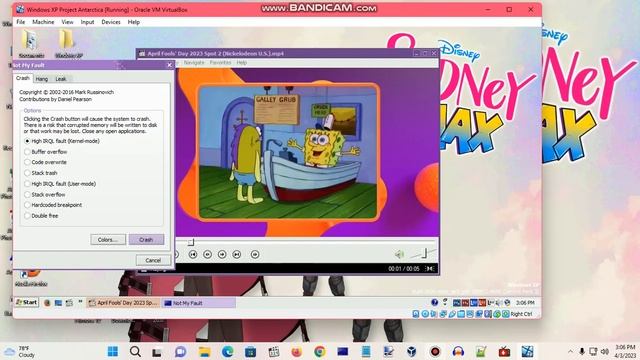Open the VirtualBox Help menu
Viewport: 640px width, 360px height.
pos(134,22)
